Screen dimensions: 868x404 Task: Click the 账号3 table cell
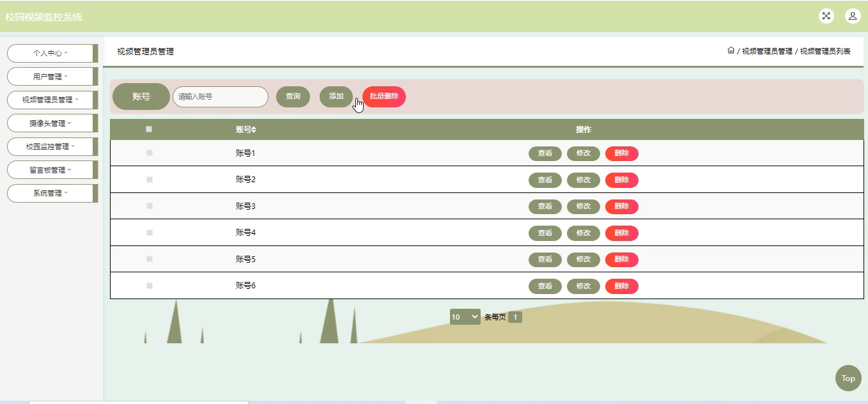click(x=245, y=206)
